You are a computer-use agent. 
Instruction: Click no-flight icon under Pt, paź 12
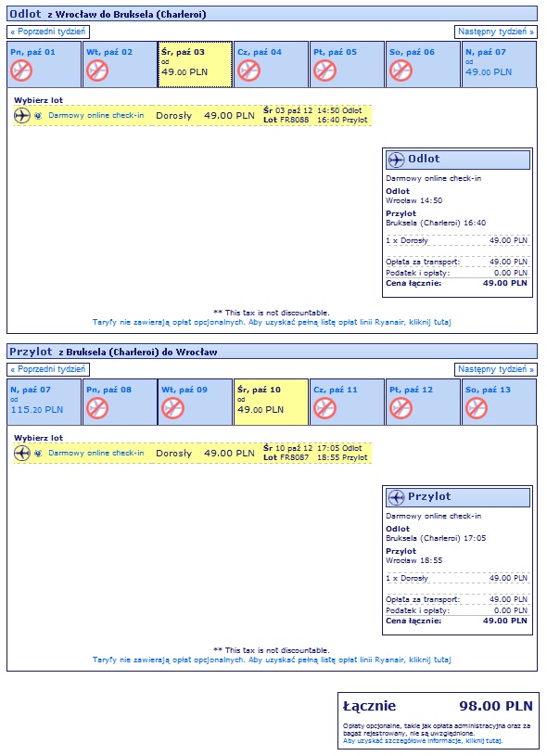pyautogui.click(x=401, y=408)
